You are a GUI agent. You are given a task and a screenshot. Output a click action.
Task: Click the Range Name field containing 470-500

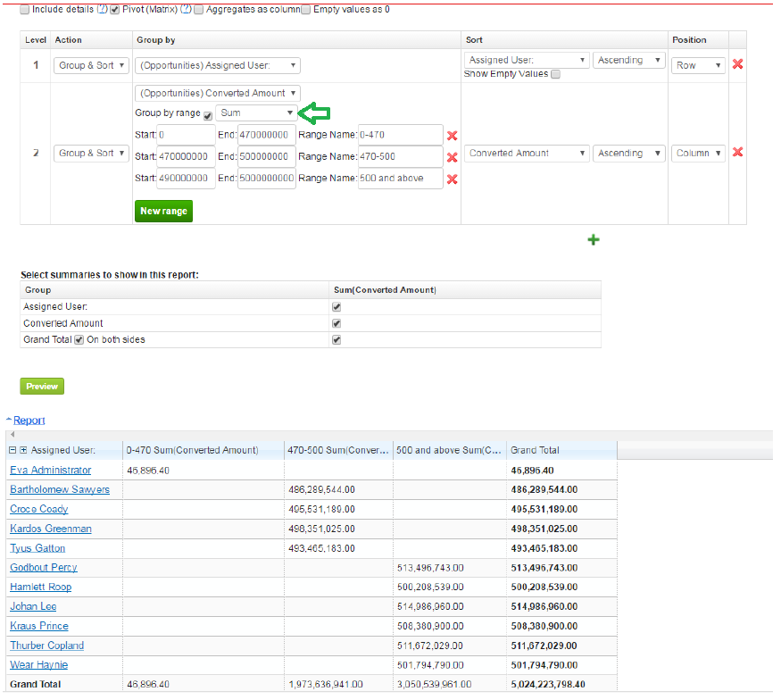tap(399, 157)
